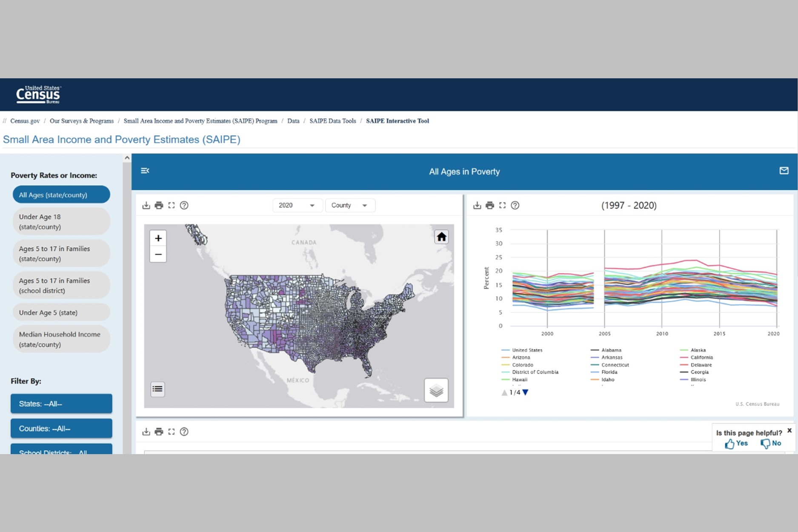Zoom in on the map
Image resolution: width=798 pixels, height=532 pixels.
(x=158, y=238)
